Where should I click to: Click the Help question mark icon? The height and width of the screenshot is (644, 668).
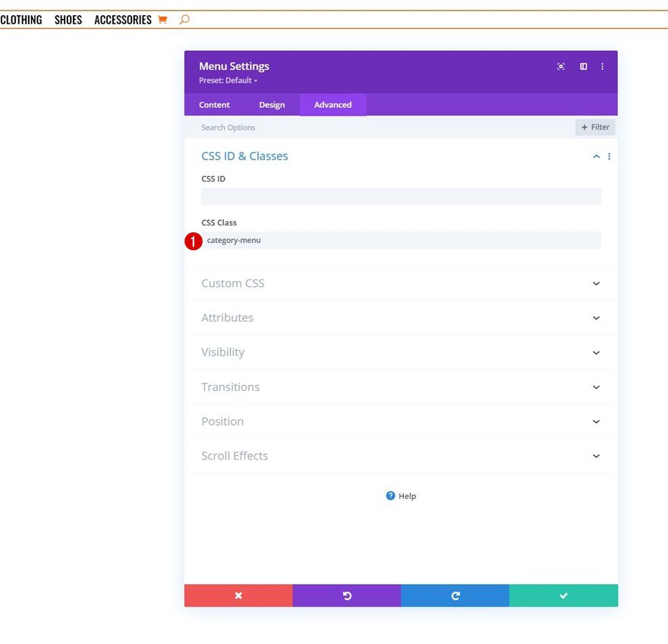(390, 496)
